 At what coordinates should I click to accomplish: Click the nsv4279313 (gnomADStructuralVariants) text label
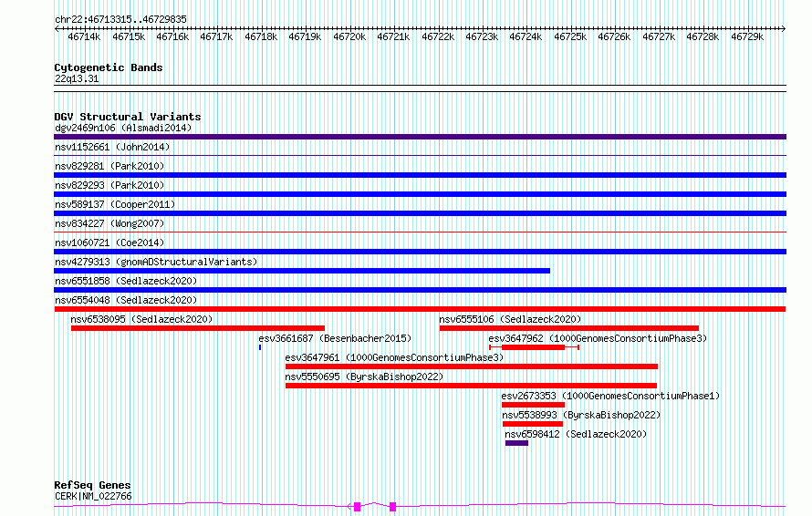tap(156, 262)
